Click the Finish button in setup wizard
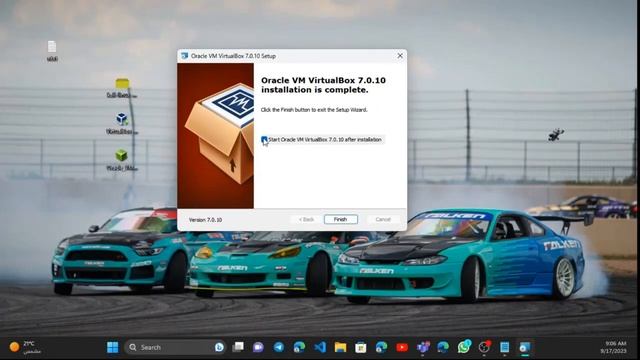Screen dimensions: 640x360 coord(341,219)
